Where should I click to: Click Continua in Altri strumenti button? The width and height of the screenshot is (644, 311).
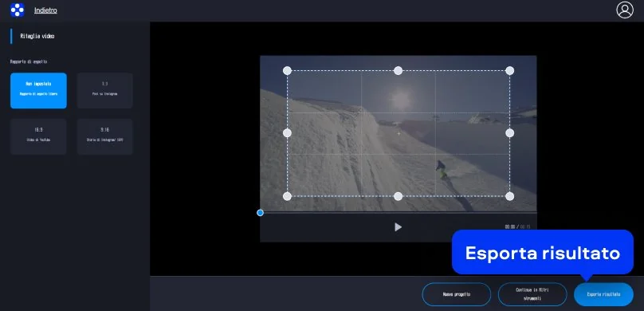coord(532,294)
